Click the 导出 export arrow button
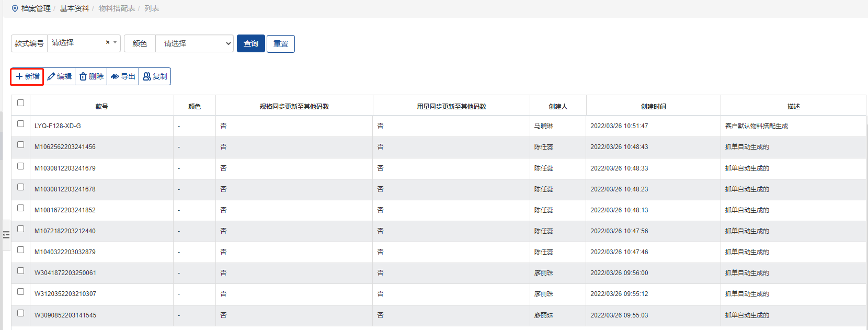Screen dimensions: 868x330 click(123, 76)
